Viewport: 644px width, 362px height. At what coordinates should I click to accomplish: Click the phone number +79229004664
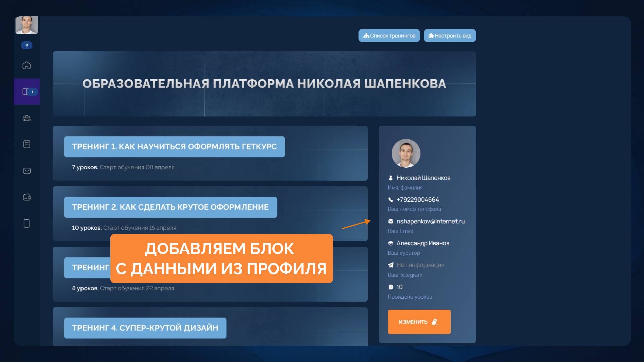point(418,200)
